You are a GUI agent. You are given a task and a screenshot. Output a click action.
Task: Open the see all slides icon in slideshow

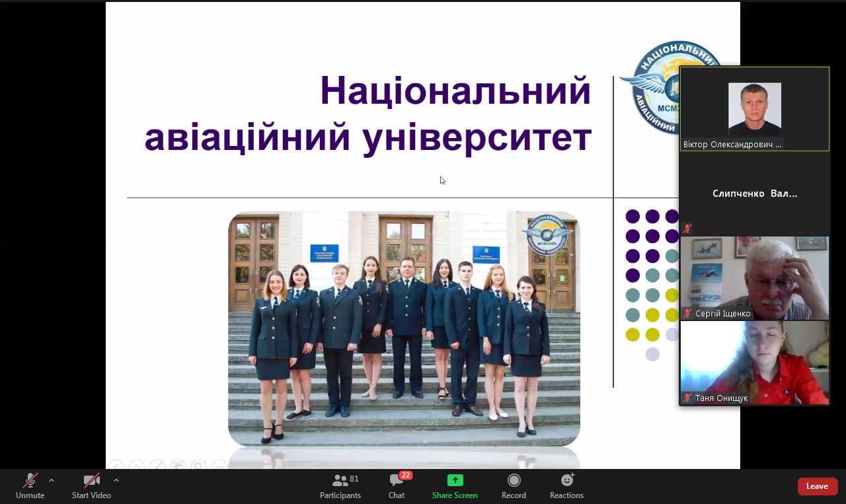(178, 466)
